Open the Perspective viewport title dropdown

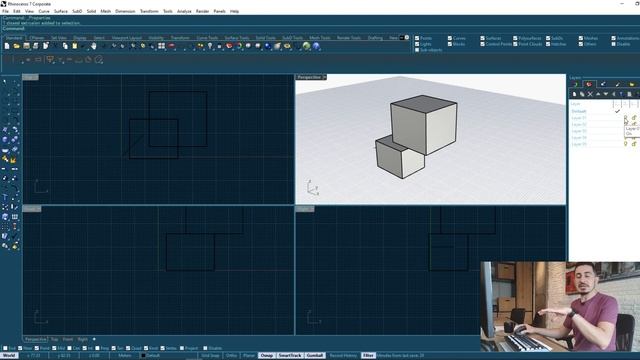324,77
